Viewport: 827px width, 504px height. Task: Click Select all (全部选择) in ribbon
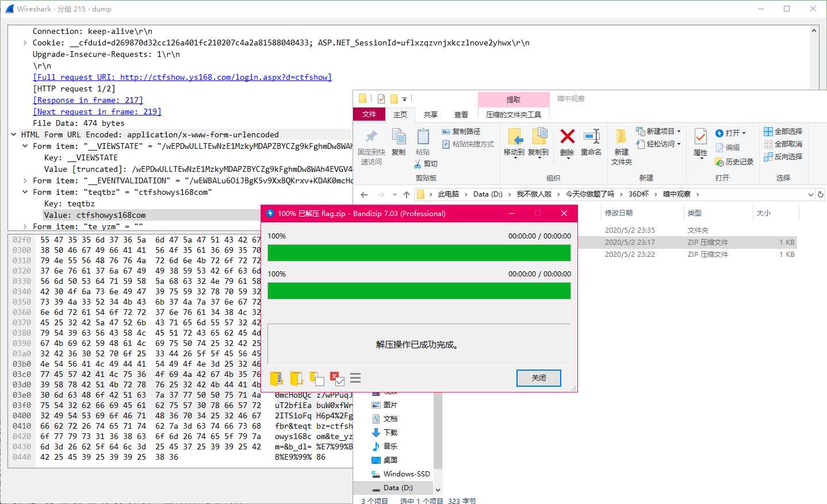pyautogui.click(x=783, y=132)
